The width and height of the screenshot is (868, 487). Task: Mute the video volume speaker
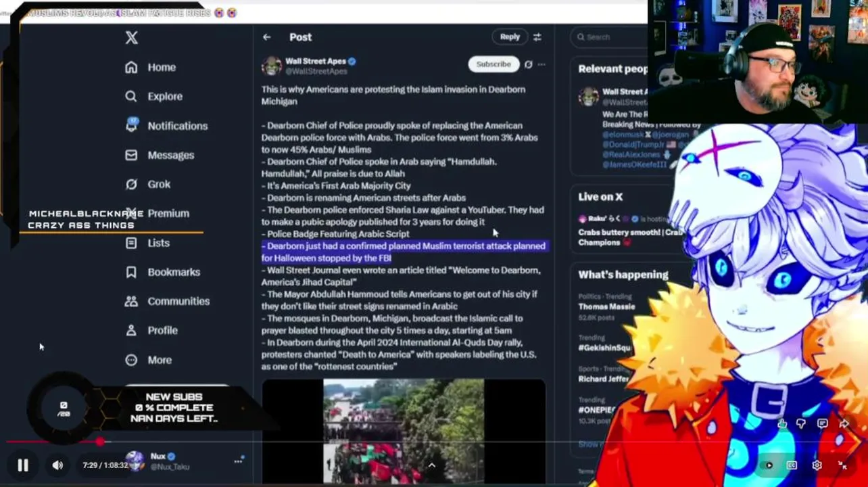point(57,465)
